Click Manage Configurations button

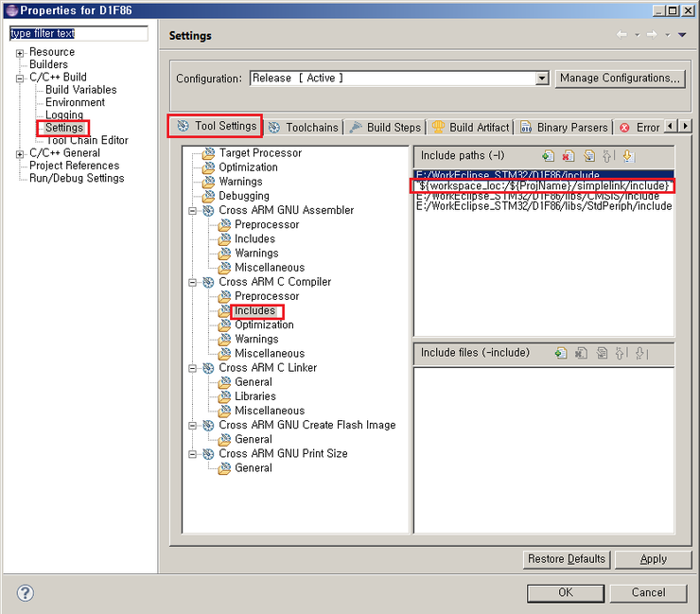click(621, 79)
